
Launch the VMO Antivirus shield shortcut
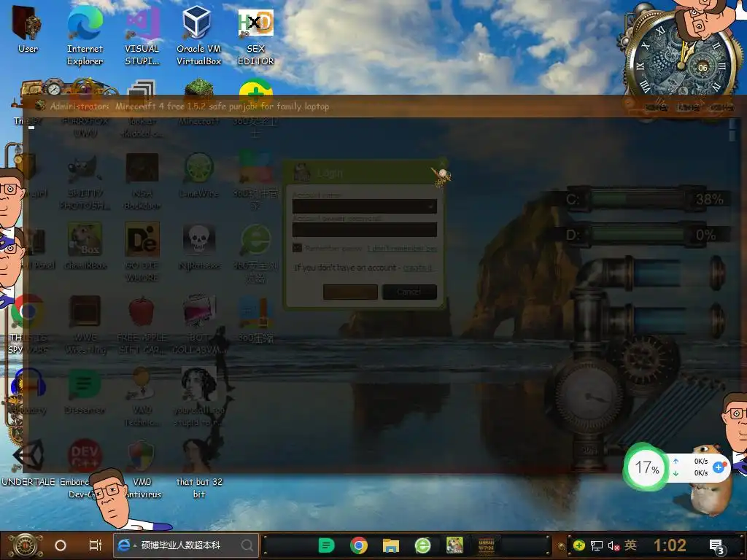click(142, 469)
